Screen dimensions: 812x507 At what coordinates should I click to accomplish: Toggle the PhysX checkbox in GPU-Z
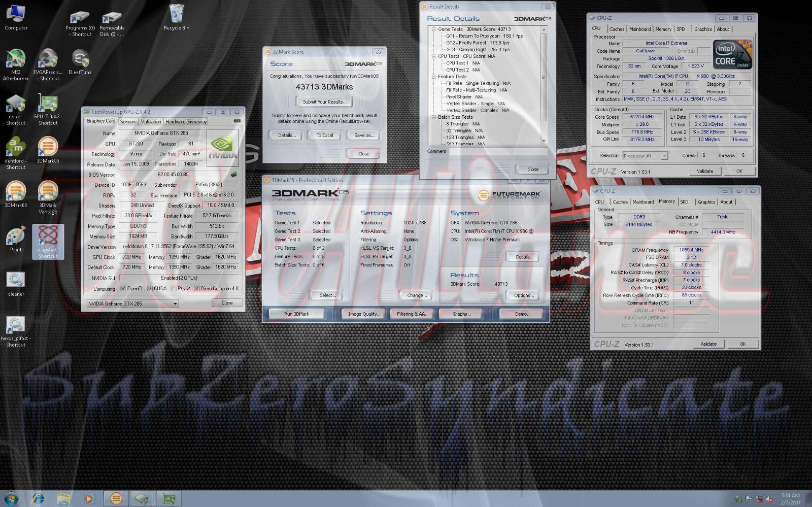(x=174, y=288)
